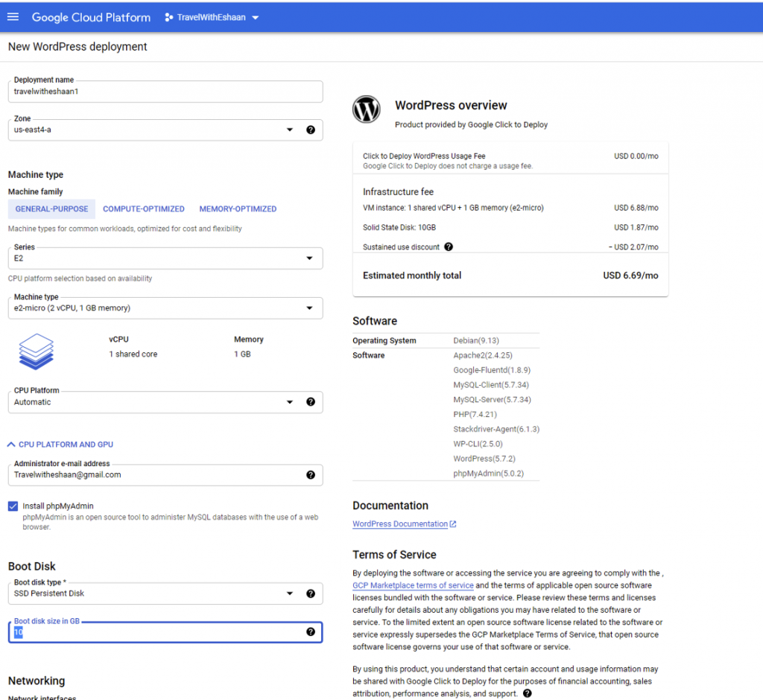Open the Boot disk type dropdown
The image size is (763, 700).
point(165,594)
